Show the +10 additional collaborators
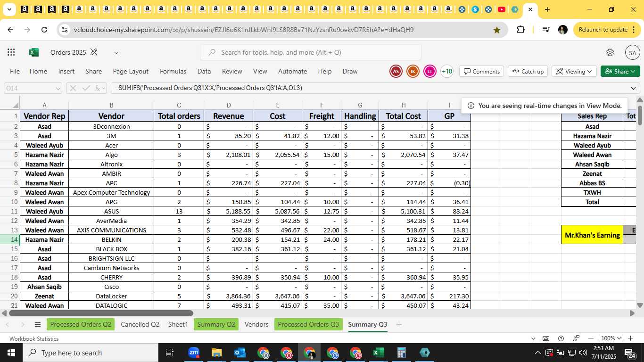 [447, 71]
